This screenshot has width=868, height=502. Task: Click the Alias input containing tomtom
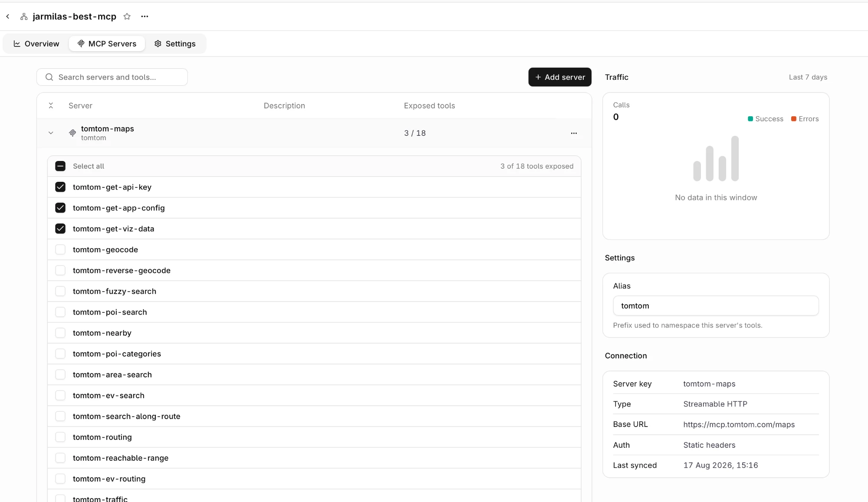(x=716, y=306)
